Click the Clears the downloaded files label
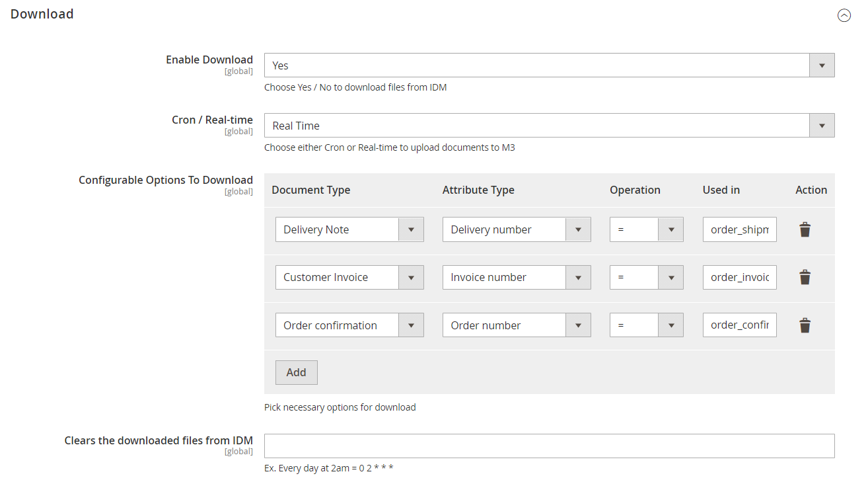The height and width of the screenshot is (482, 868). tap(159, 440)
